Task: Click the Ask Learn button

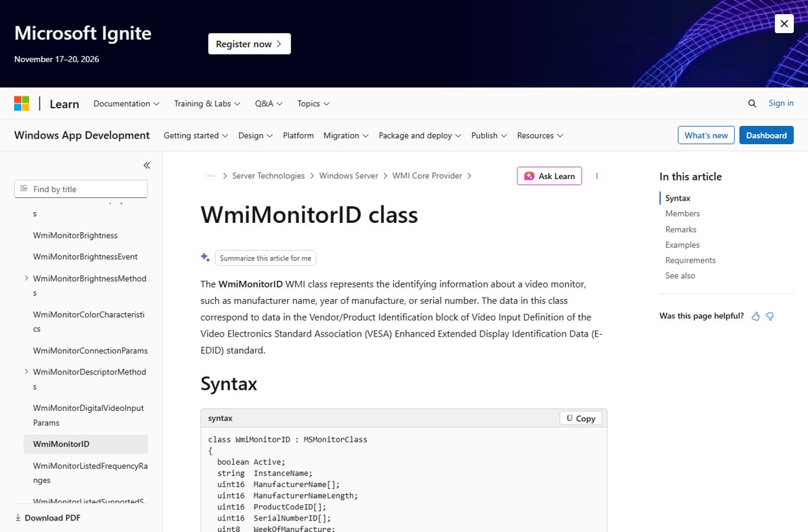Action: 549,176
